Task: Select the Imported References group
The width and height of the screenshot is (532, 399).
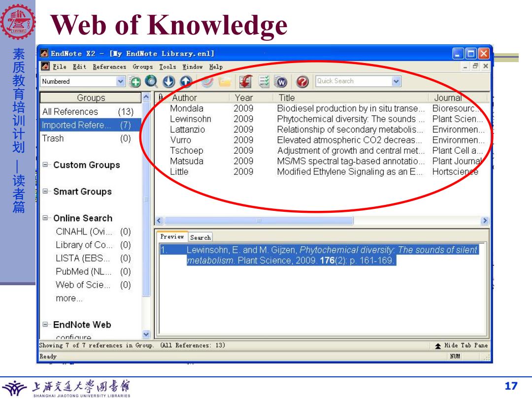Action: [90, 125]
